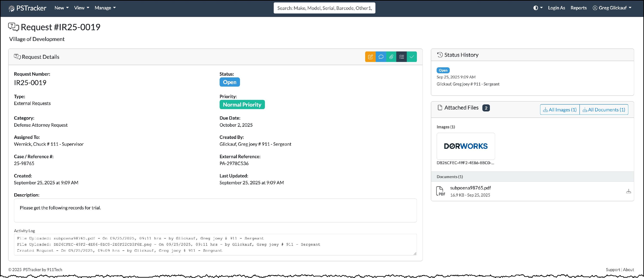644x278 pixels.
Task: Attach a file with the paperclip icon
Action: click(391, 57)
